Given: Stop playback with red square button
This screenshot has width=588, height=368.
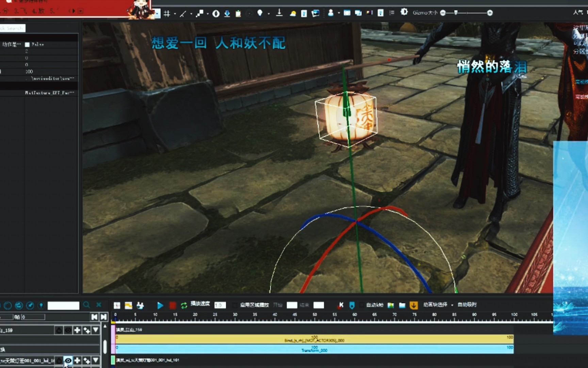Looking at the screenshot, I should (x=173, y=305).
